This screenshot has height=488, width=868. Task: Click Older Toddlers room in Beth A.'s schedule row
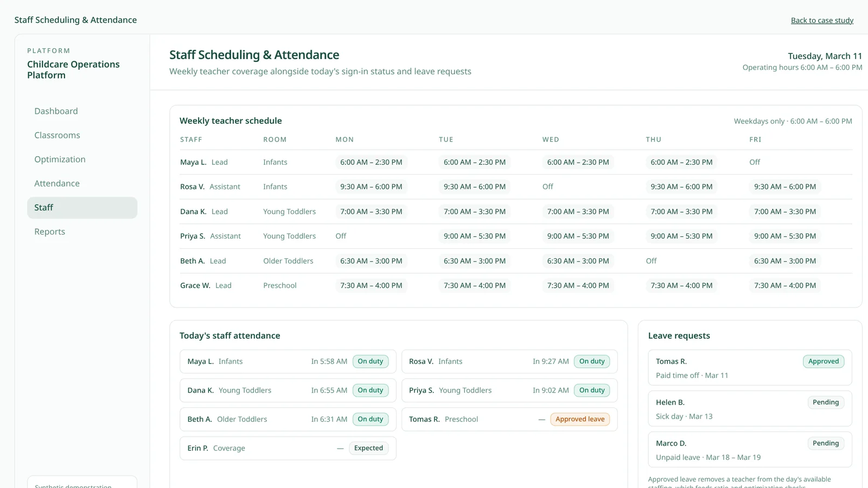click(288, 261)
